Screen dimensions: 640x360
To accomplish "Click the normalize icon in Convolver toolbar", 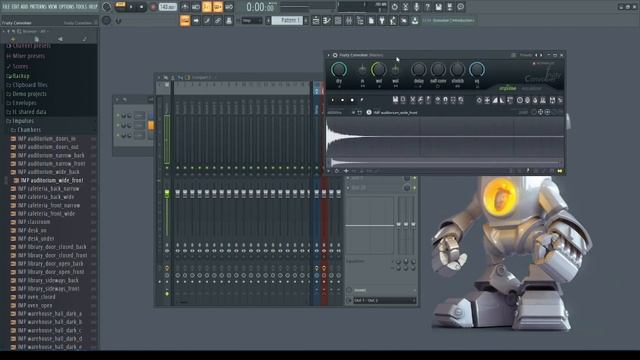I will (487, 100).
